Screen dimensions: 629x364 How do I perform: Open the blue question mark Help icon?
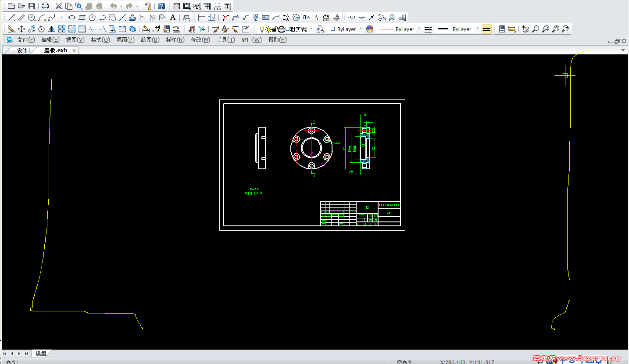[161, 6]
